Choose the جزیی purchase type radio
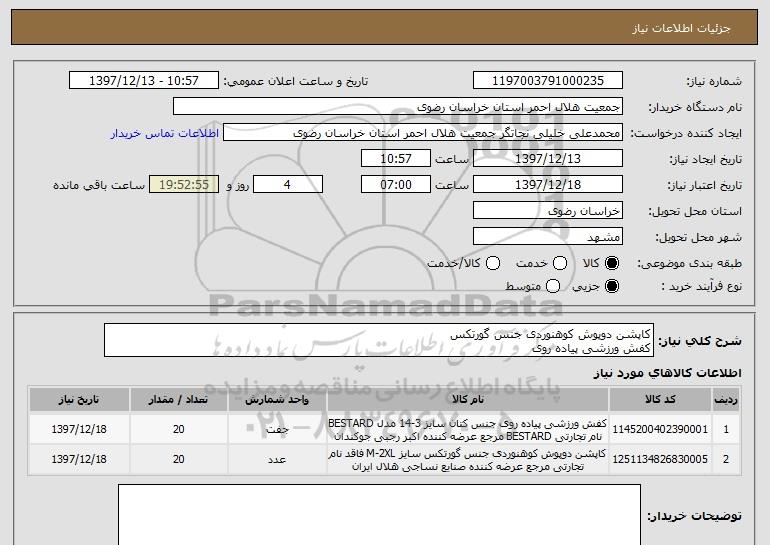Screen dimensions: 770x545 coord(612,286)
